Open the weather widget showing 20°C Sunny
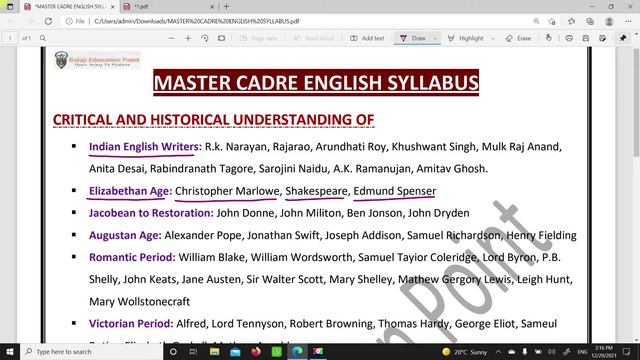 [464, 351]
